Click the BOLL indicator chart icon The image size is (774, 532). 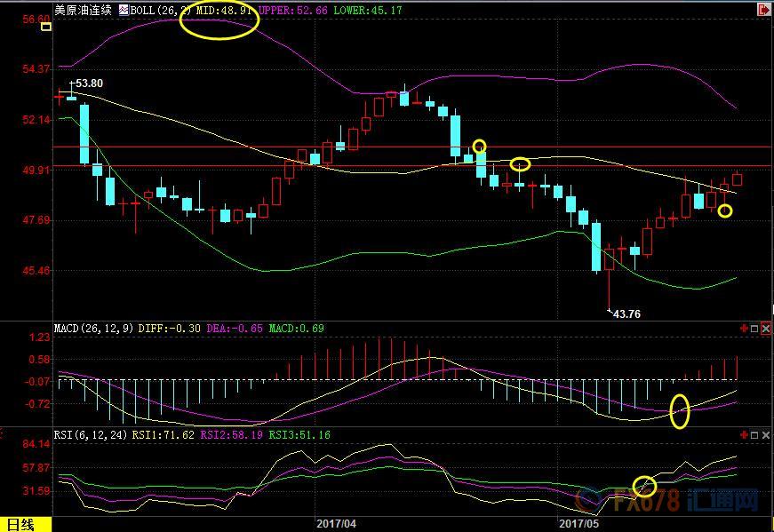124,10
